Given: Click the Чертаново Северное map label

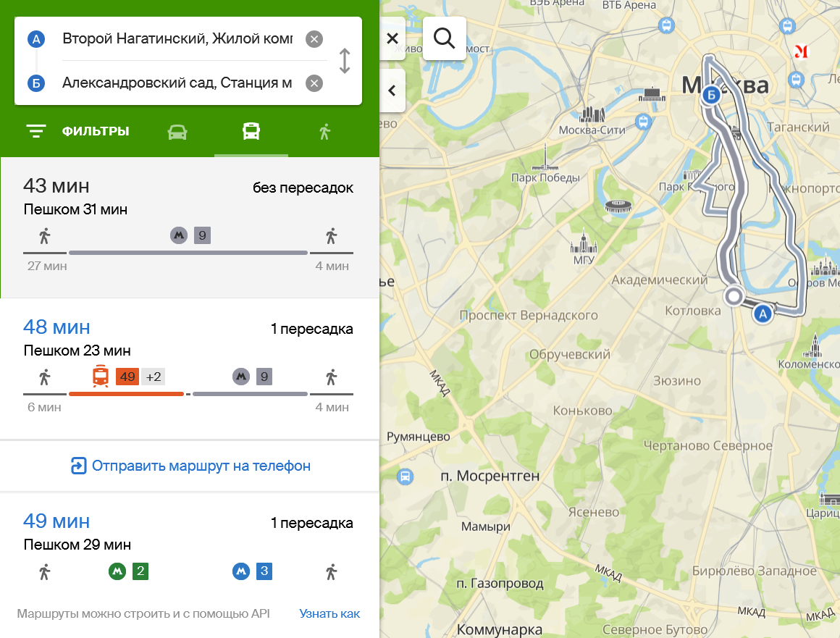Looking at the screenshot, I should pos(707,445).
